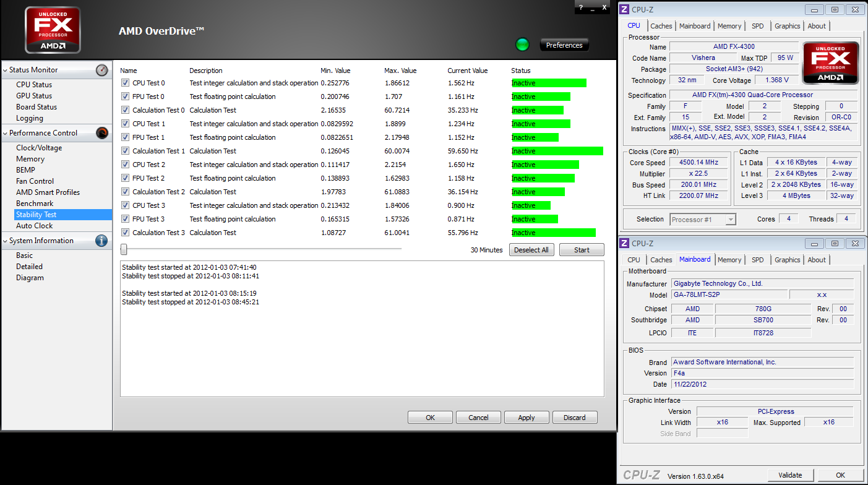Open Graphics tab in lower CPU-Z window
This screenshot has width=868, height=485.
click(788, 260)
